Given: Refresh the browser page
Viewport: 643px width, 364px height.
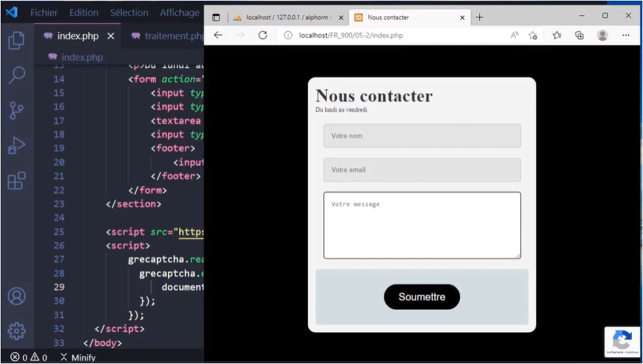Looking at the screenshot, I should (x=263, y=35).
